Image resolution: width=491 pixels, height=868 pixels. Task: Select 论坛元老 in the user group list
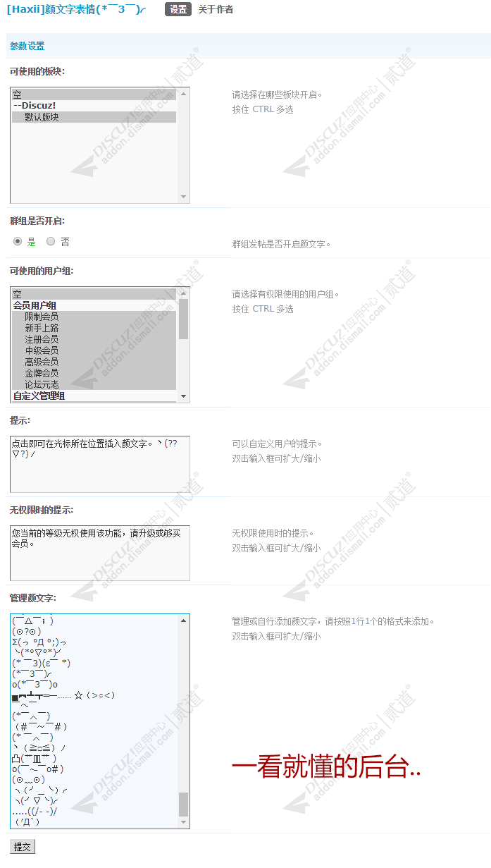point(94,384)
